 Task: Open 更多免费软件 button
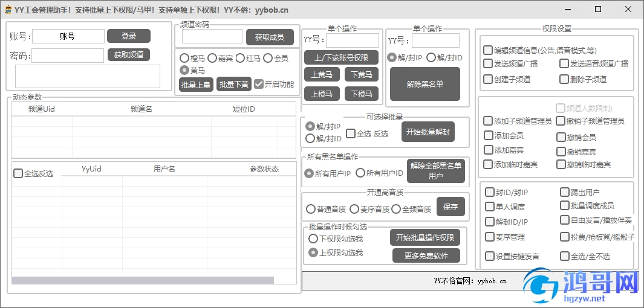426,255
